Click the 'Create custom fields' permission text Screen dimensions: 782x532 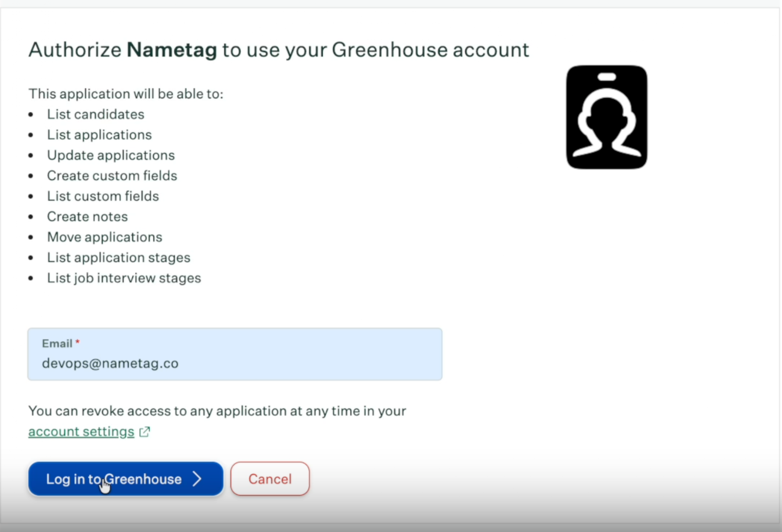[112, 176]
